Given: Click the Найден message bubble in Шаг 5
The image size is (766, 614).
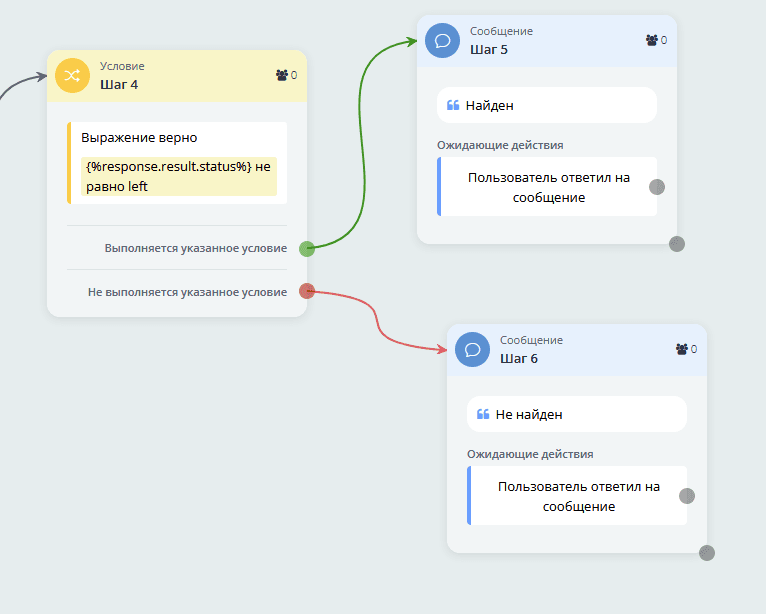Looking at the screenshot, I should (x=546, y=105).
